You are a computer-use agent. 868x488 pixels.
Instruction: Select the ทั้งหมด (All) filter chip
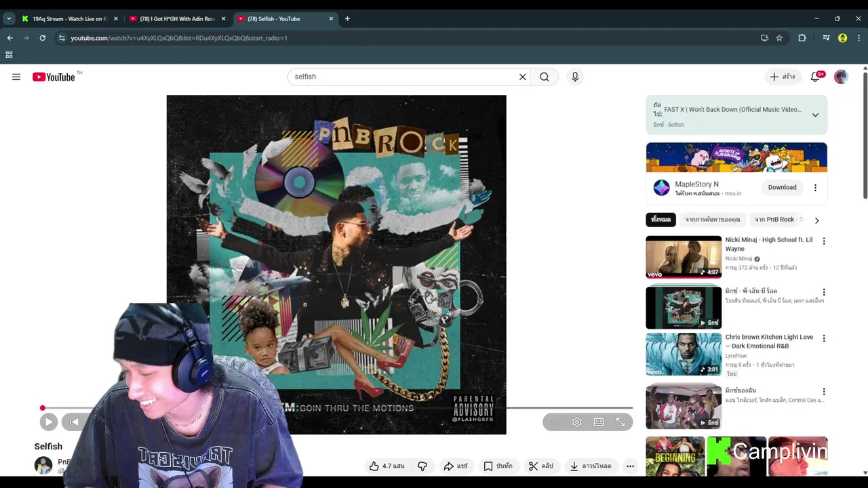coord(661,220)
